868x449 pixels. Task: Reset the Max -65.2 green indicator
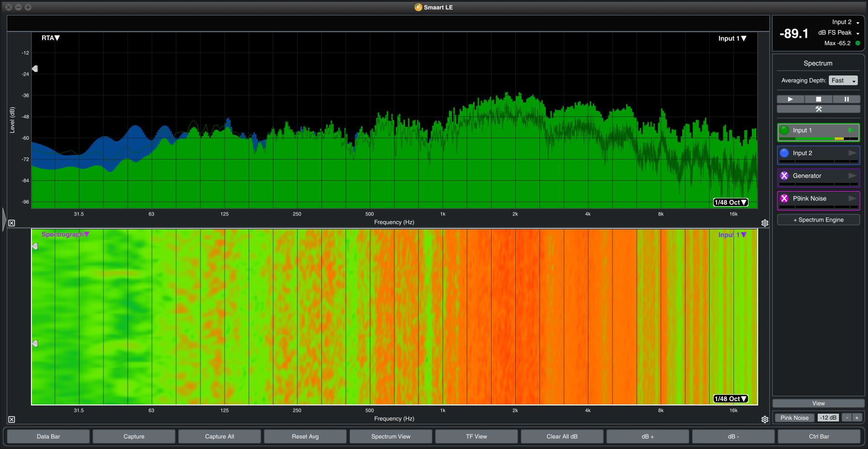[858, 43]
